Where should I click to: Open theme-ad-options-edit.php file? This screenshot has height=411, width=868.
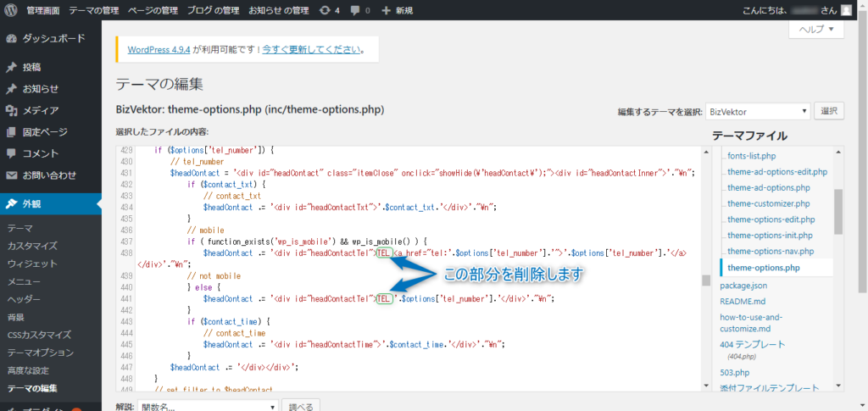[777, 171]
